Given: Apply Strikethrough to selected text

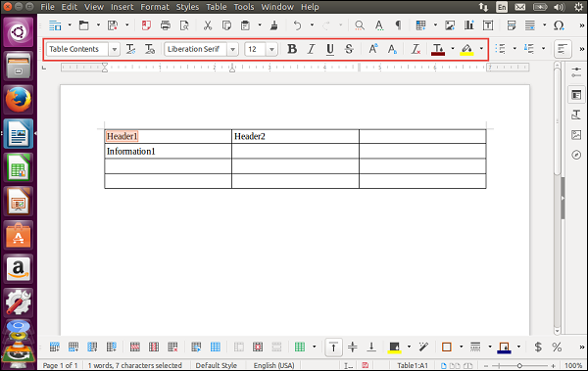Looking at the screenshot, I should (x=349, y=49).
